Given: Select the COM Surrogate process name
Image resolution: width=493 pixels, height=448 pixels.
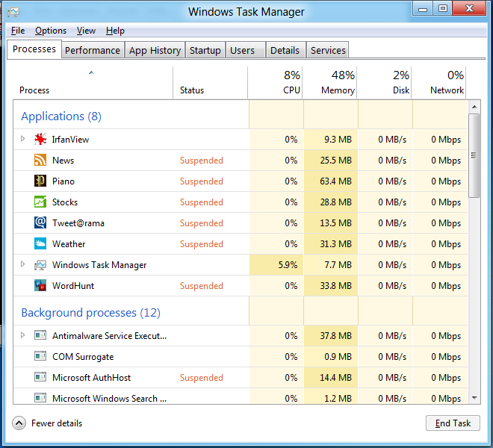Looking at the screenshot, I should [x=83, y=357].
